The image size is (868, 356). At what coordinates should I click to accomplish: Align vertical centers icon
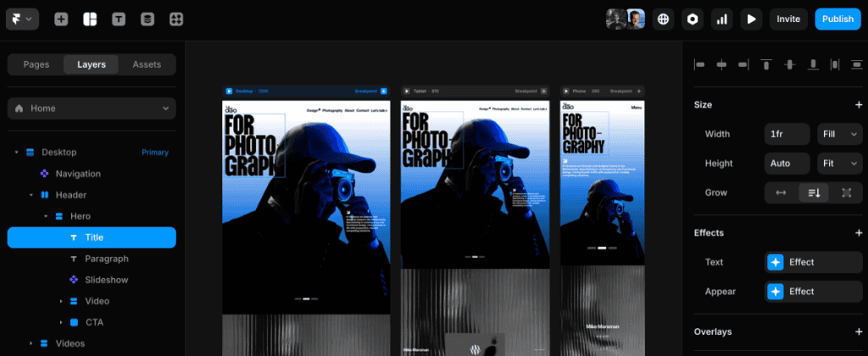click(x=790, y=64)
